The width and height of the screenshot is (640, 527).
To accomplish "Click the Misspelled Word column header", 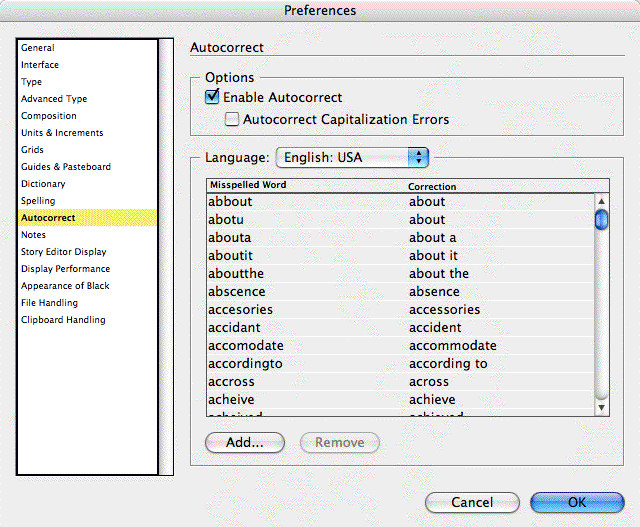I will (x=248, y=185).
